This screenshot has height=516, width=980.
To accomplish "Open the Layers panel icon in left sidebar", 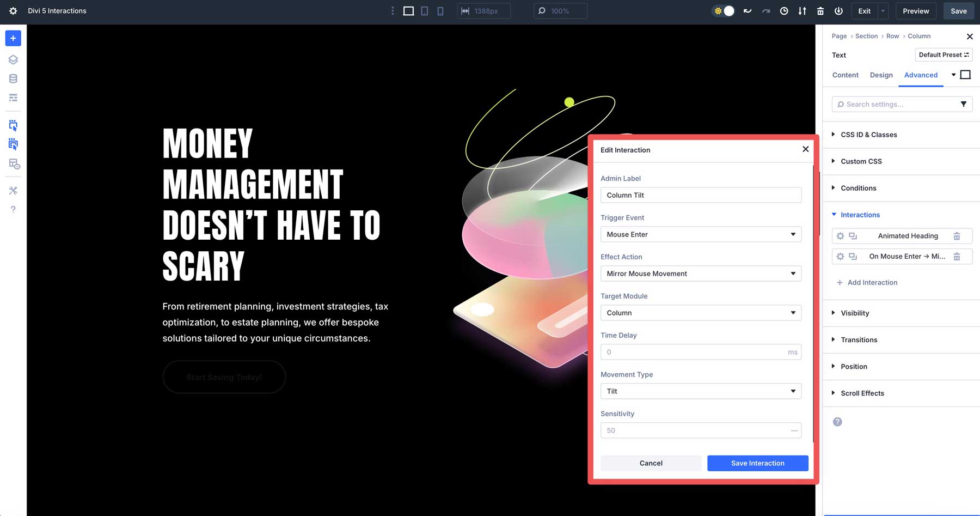I will pos(13,60).
